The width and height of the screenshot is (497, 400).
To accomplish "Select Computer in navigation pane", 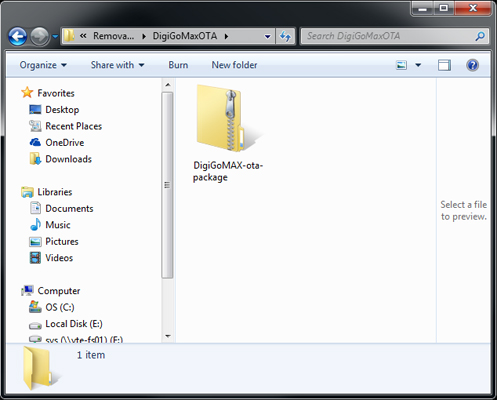I will point(59,291).
